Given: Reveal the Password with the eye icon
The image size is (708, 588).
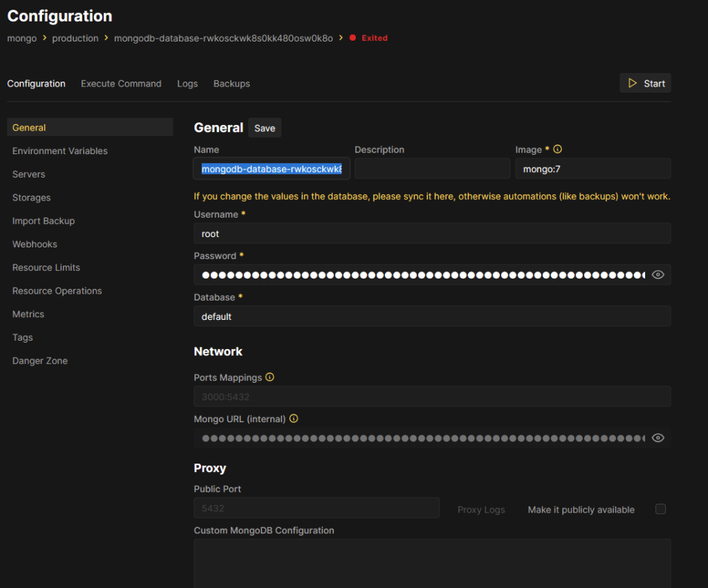Looking at the screenshot, I should tap(658, 274).
